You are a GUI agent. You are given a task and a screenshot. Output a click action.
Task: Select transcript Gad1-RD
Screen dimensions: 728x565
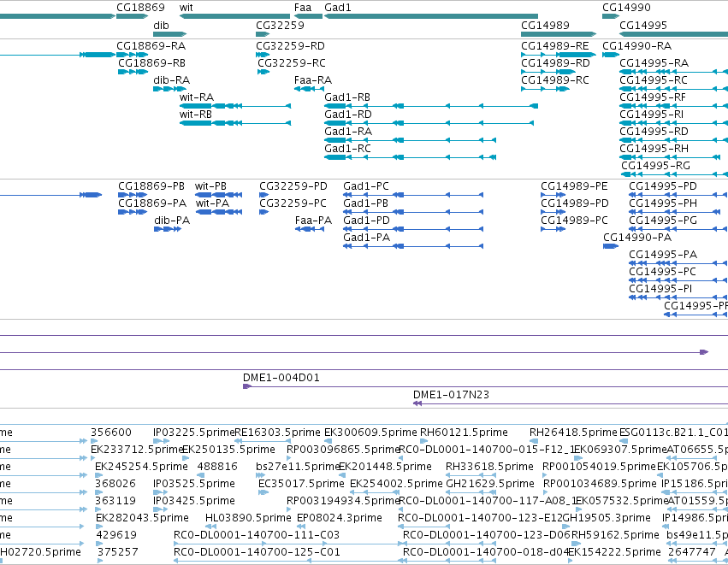pos(429,123)
